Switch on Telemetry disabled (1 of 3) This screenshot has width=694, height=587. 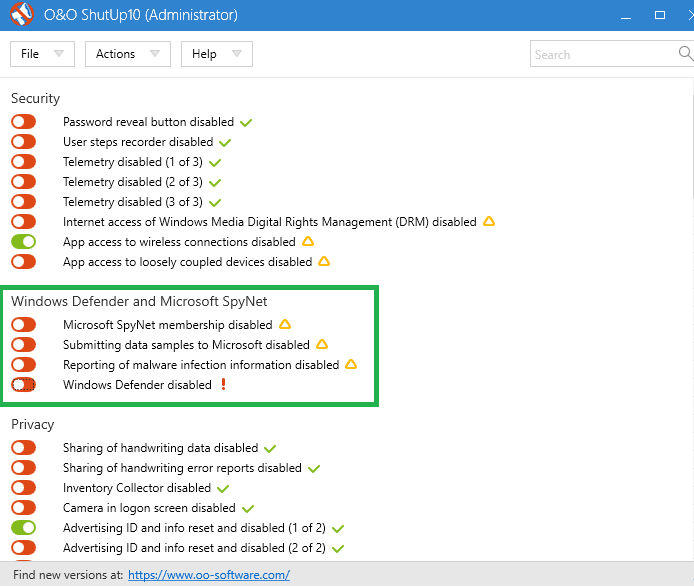coord(23,162)
